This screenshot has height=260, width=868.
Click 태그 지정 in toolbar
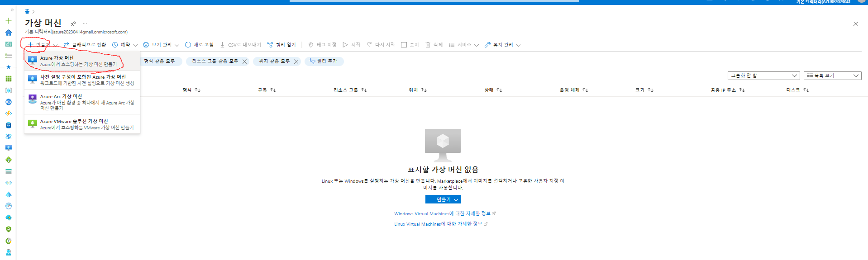coord(322,45)
